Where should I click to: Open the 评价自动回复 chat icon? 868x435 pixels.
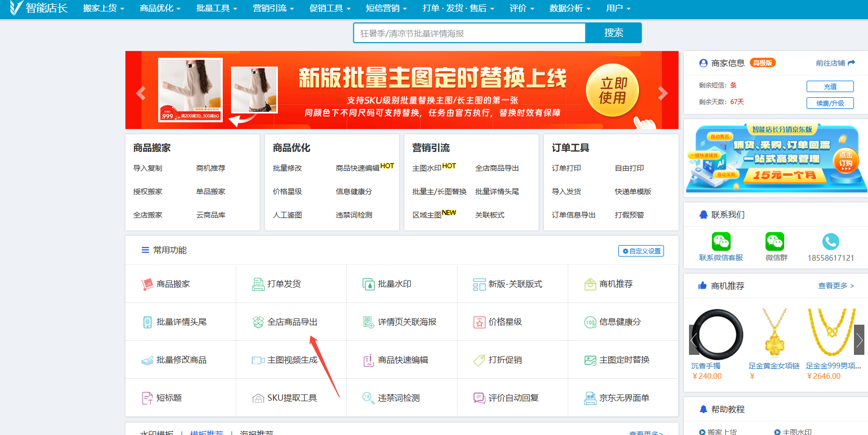click(x=479, y=398)
